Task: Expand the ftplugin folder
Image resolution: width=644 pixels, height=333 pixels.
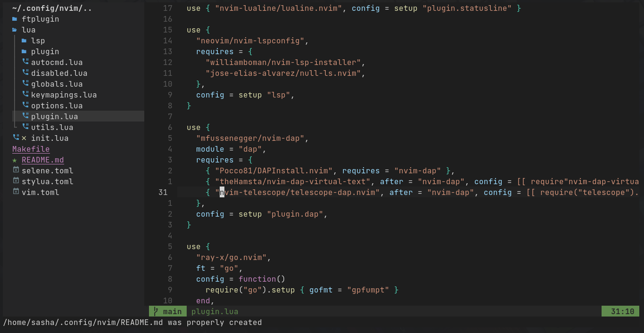Action: (x=40, y=19)
